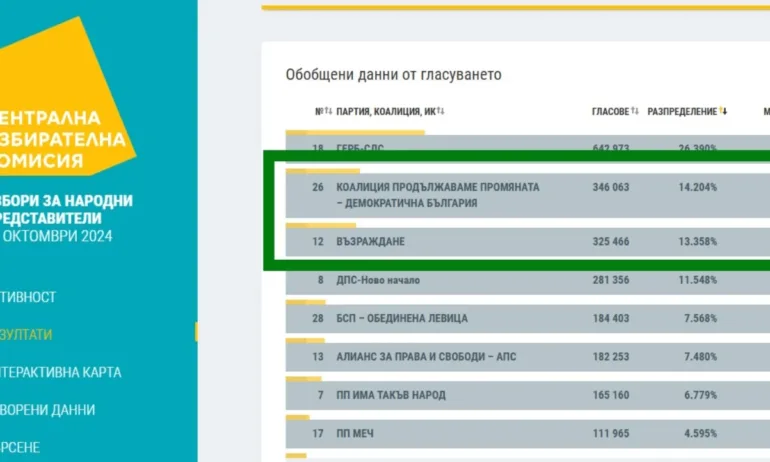Click vote count 346 063
The image size is (770, 462).
point(610,187)
